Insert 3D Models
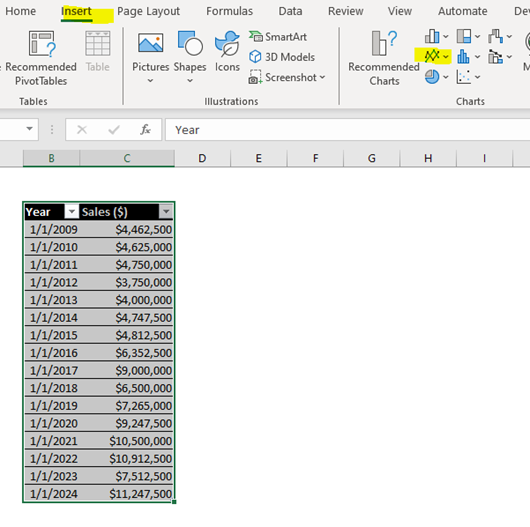 click(x=282, y=57)
